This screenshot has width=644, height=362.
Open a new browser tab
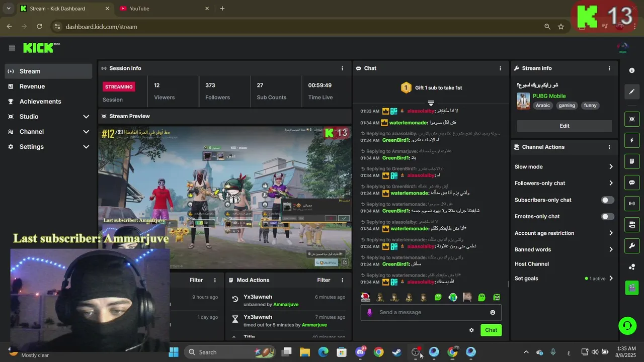pos(222,9)
